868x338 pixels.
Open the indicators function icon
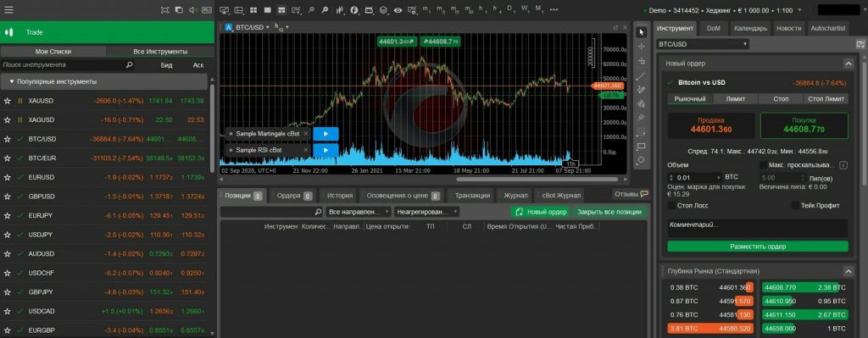354,10
